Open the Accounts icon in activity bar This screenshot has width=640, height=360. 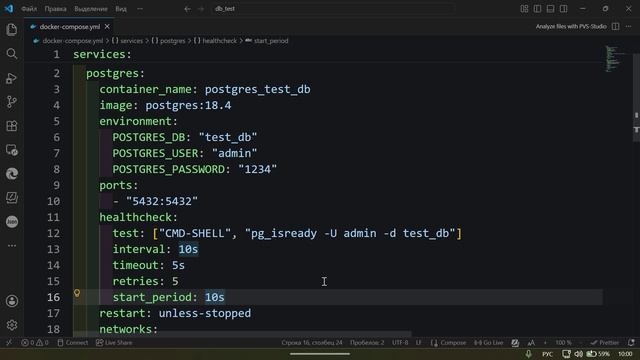point(12,301)
